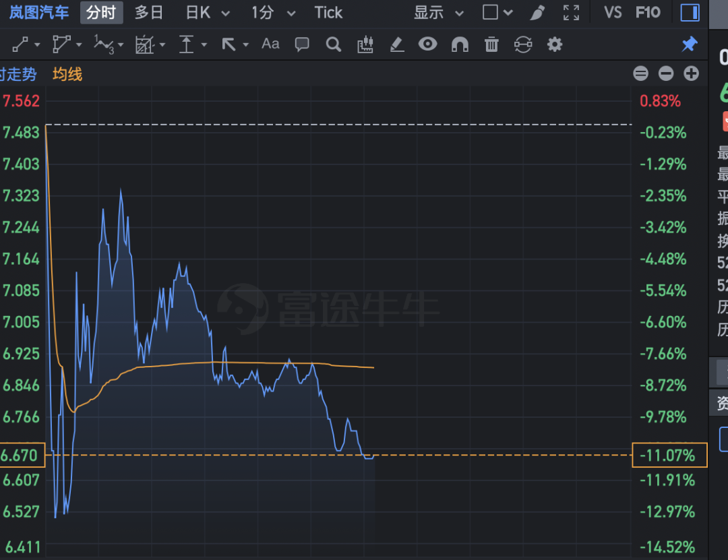Toggle drawings visibility with eye icon
The image size is (728, 560).
(427, 44)
